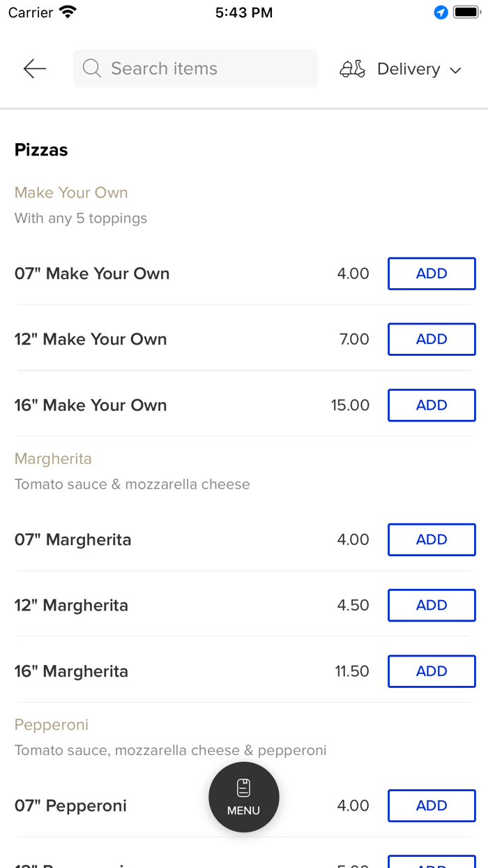Tap the magnifying glass search icon

[91, 68]
